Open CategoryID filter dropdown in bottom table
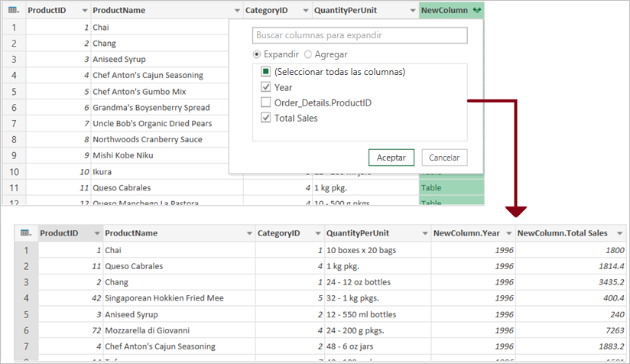Image resolution: width=630 pixels, height=364 pixels. [318, 233]
